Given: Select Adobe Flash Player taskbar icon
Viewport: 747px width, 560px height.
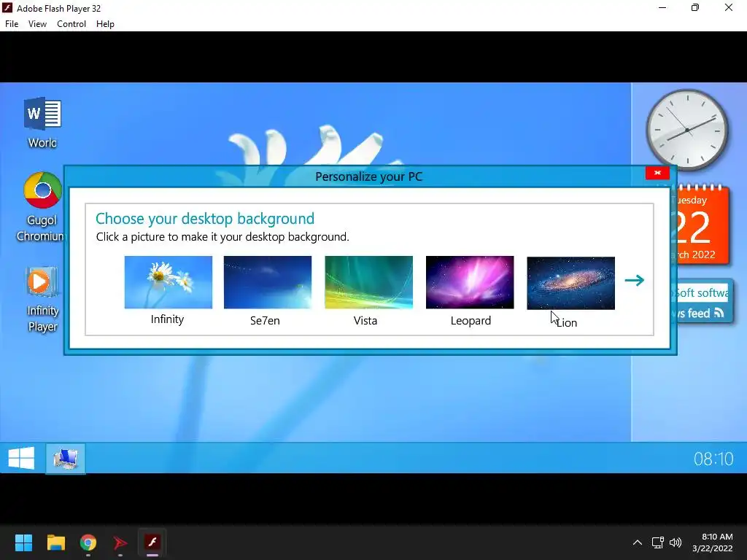Looking at the screenshot, I should coord(152,542).
